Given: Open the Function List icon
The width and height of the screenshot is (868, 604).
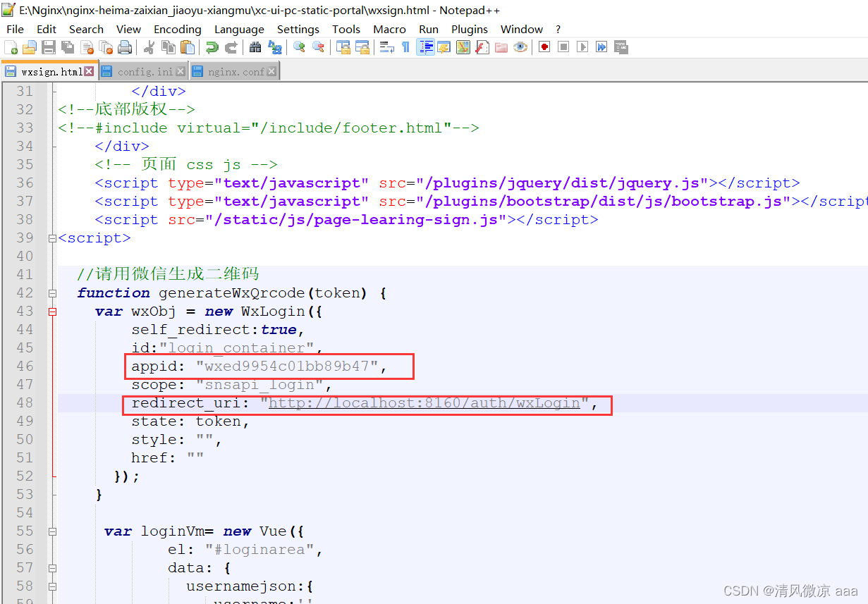Looking at the screenshot, I should click(x=482, y=47).
